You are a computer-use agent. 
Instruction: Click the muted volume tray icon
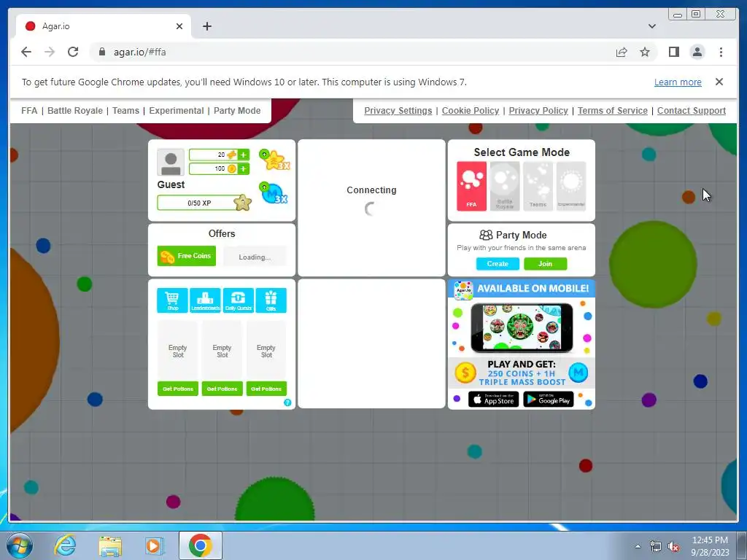[x=673, y=547]
